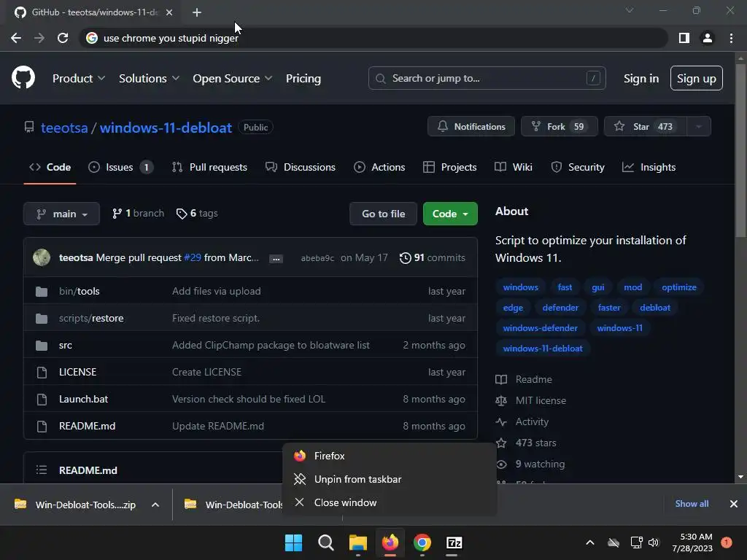Expand Win-Debloat-Tools zip download options
This screenshot has height=560, width=747.
click(155, 505)
